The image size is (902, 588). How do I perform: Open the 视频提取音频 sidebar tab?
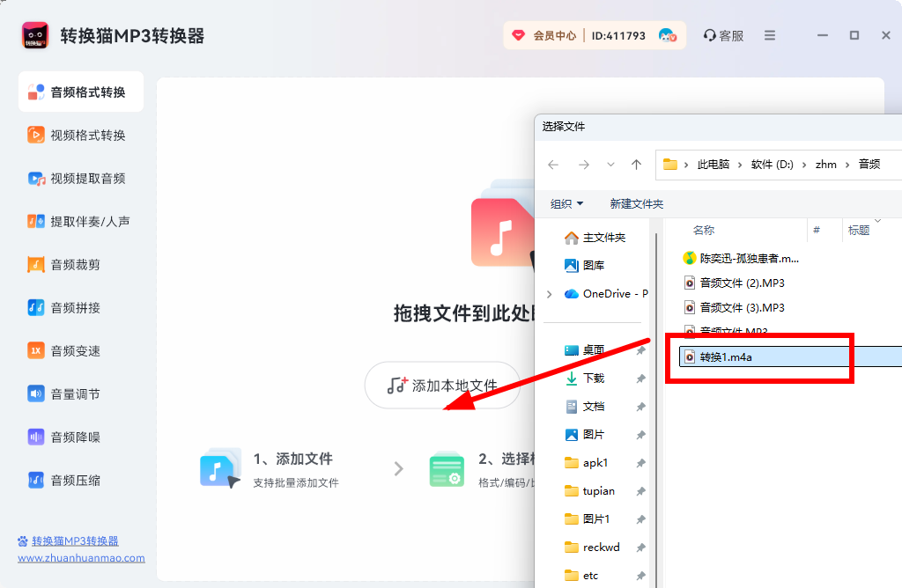pyautogui.click(x=81, y=178)
